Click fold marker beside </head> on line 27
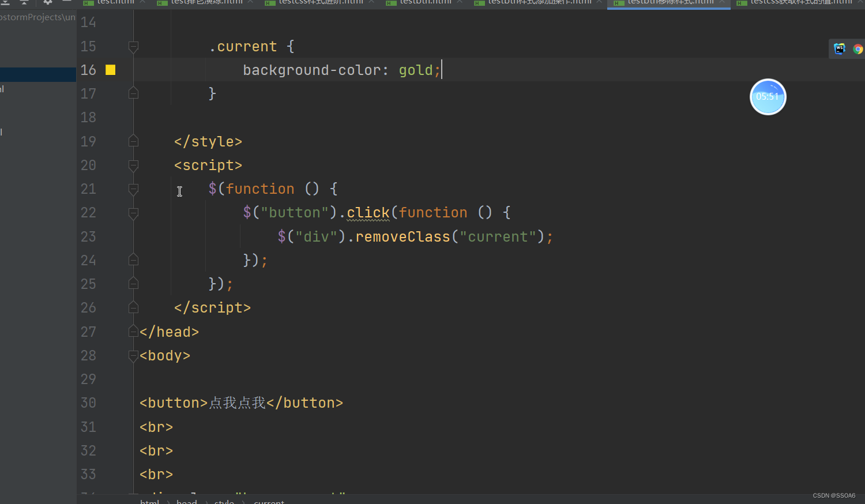The width and height of the screenshot is (865, 504). coord(133,332)
